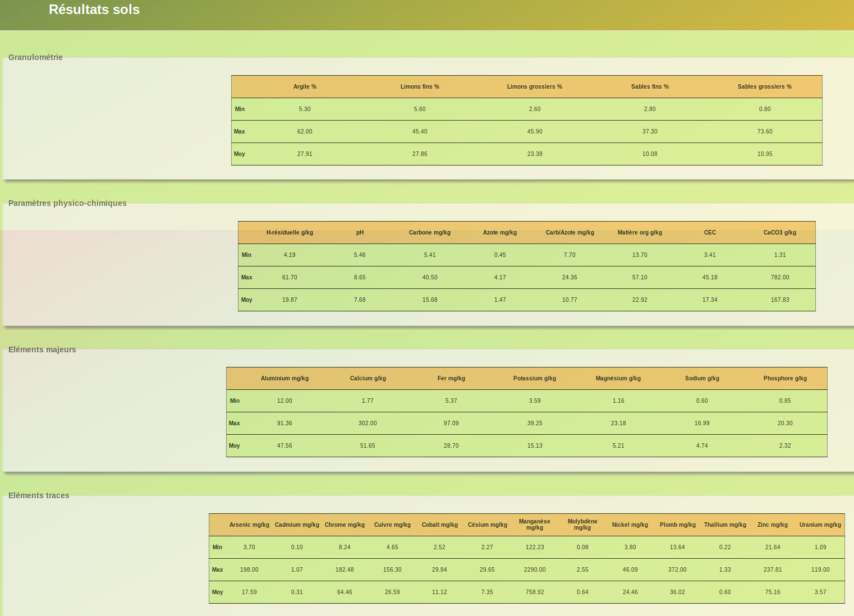Select the Granulométrie section heading
The height and width of the screenshot is (616, 854).
click(x=35, y=57)
